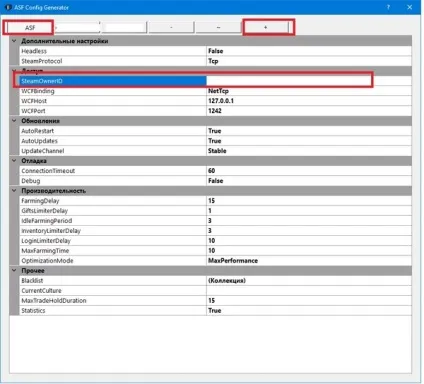Screen dimensions: 424x384
Task: Click the '+' new bot tab
Action: pos(266,27)
